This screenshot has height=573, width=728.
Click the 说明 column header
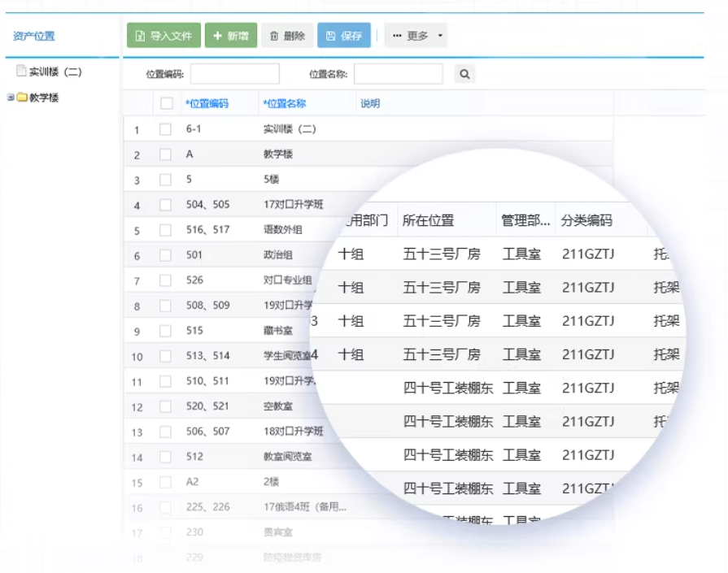(370, 103)
